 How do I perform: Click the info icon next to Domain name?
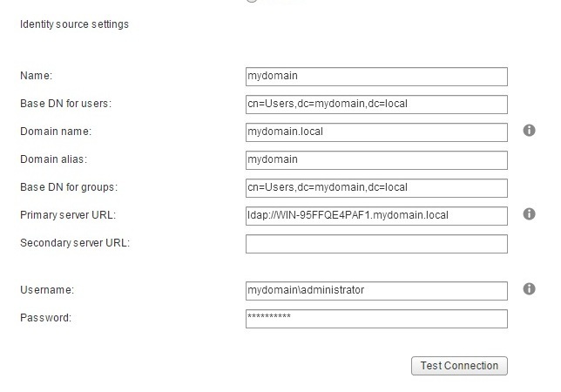coord(529,131)
